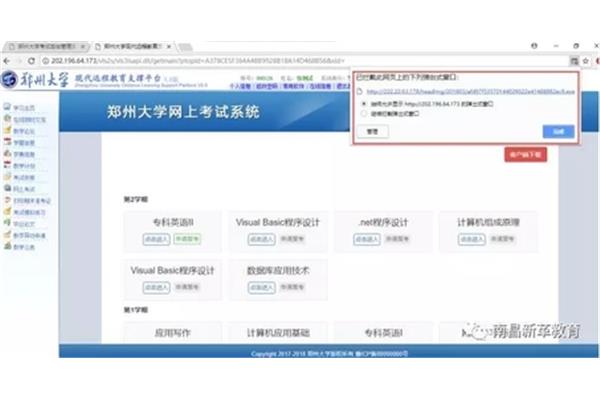
Task: Click the browser forward arrow
Action: [19, 61]
